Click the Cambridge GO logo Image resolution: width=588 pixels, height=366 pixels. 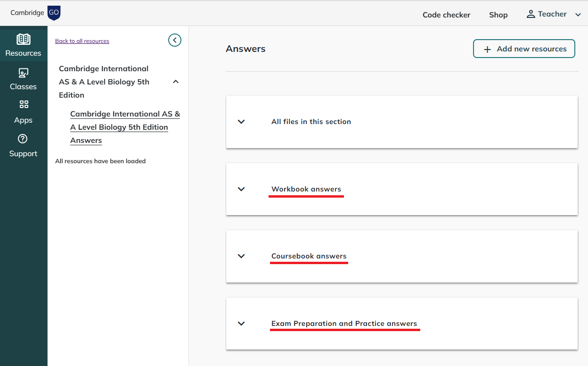point(35,13)
